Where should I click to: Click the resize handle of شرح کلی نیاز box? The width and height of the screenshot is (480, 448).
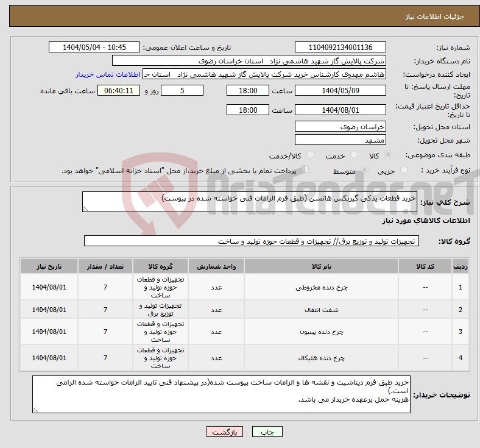tap(85, 209)
